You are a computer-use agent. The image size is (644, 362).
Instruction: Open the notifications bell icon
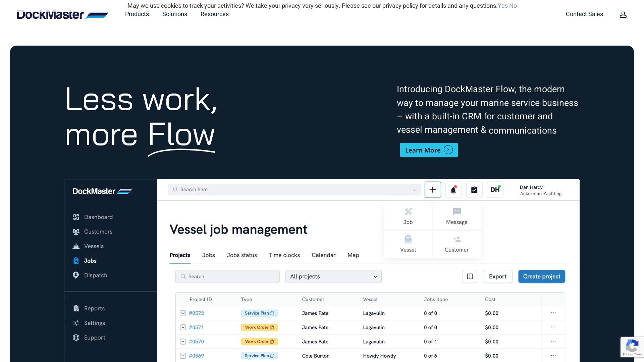pyautogui.click(x=453, y=190)
